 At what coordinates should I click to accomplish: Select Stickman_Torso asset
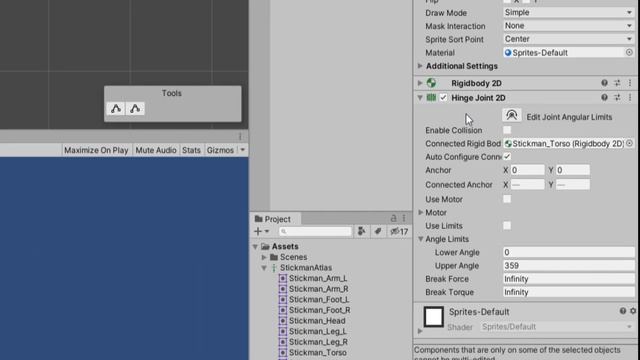318,353
